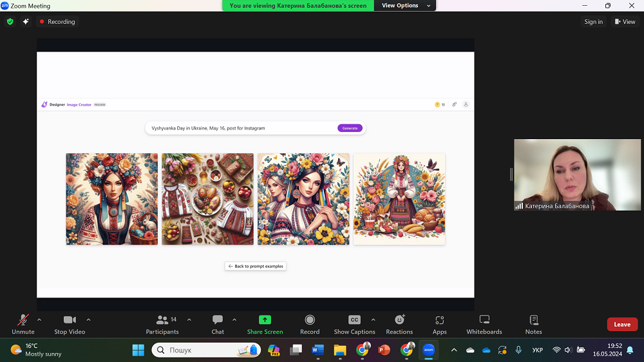This screenshot has width=644, height=362.
Task: Open the Apps panel
Action: (439, 320)
